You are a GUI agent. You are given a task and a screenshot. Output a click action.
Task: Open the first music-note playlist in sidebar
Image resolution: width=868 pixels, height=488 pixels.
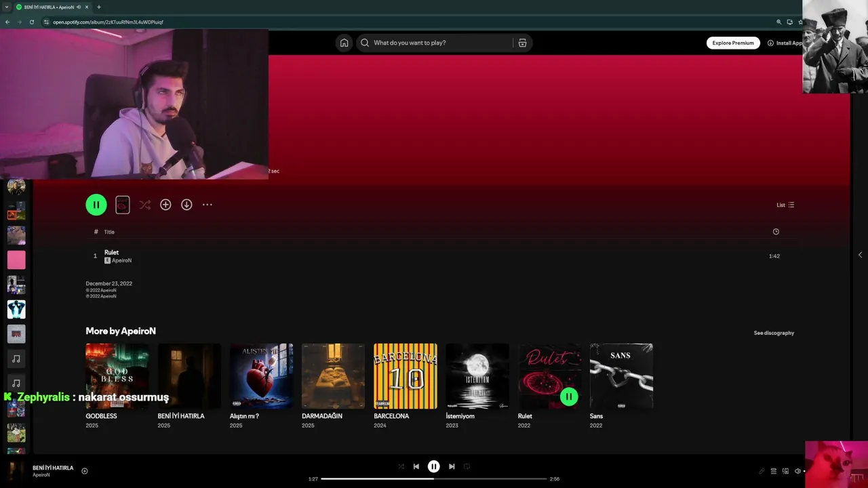(x=16, y=359)
